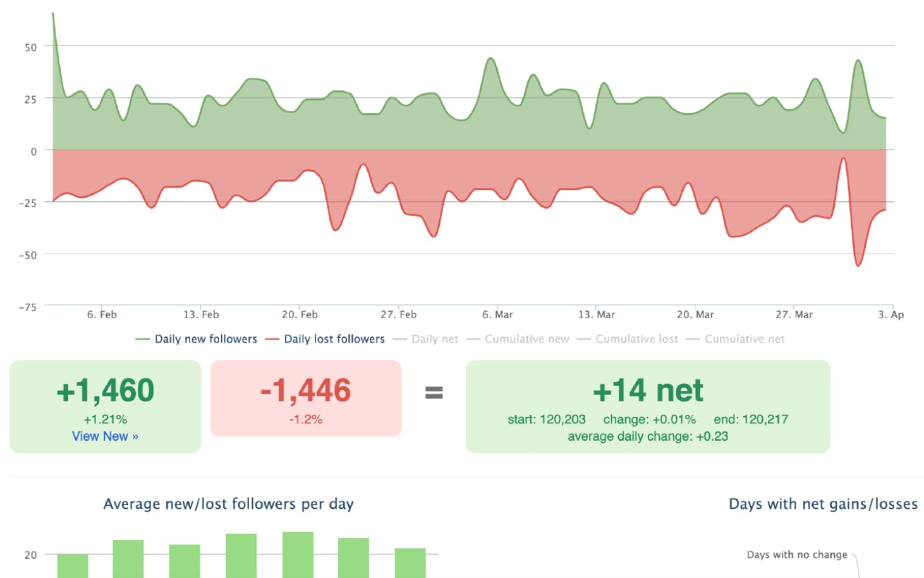Image resolution: width=924 pixels, height=578 pixels.
Task: Select the "-1,446" lost followers card
Action: [305, 390]
